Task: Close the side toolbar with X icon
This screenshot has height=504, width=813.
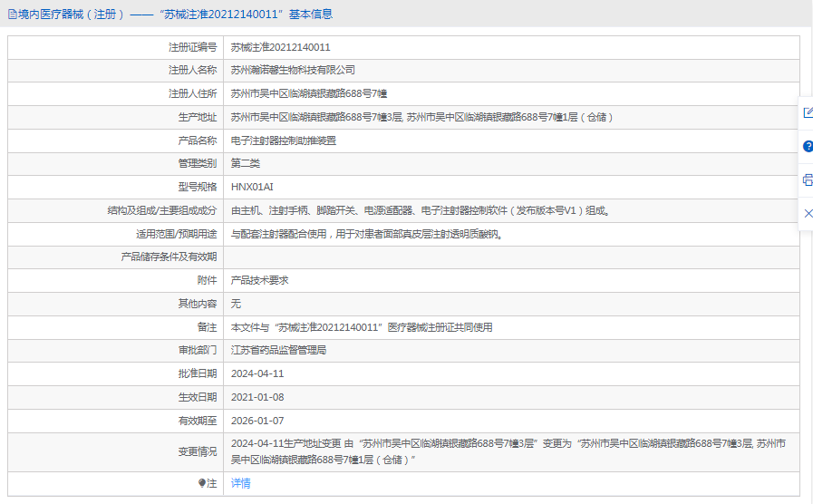Action: [808, 213]
